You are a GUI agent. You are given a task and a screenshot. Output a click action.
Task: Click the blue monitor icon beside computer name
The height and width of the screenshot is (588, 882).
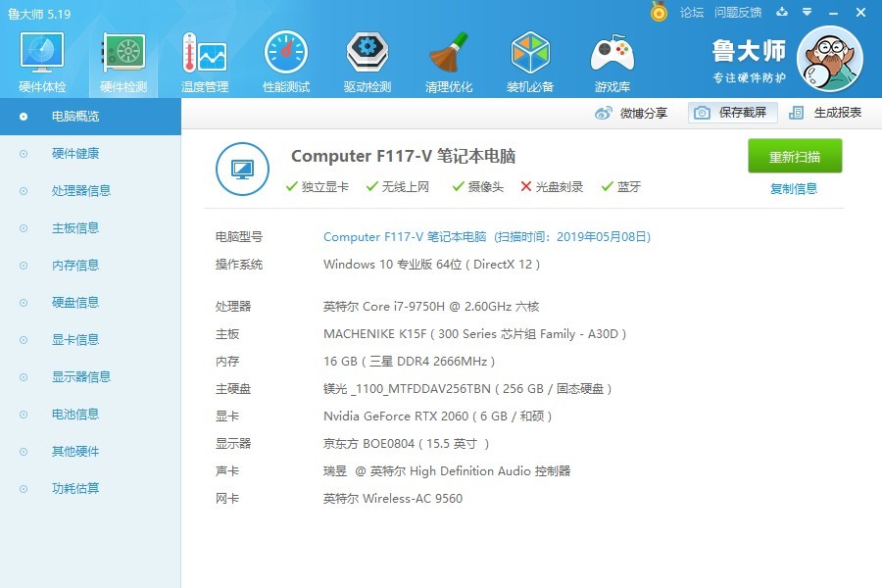click(x=241, y=169)
